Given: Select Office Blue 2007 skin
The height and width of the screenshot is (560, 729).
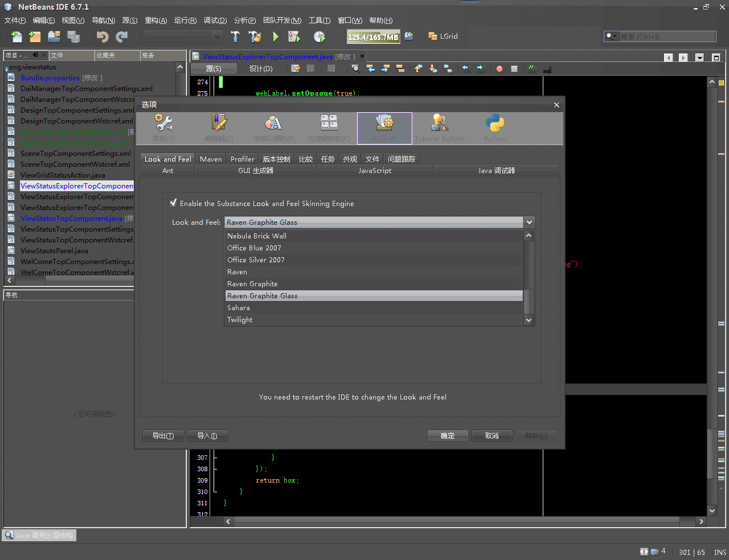Looking at the screenshot, I should (374, 248).
